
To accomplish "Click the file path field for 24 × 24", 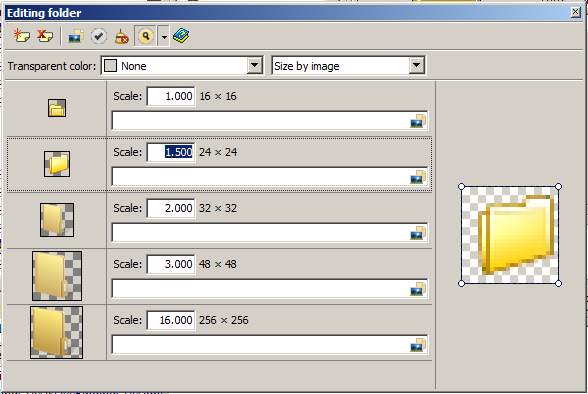I will click(270, 177).
